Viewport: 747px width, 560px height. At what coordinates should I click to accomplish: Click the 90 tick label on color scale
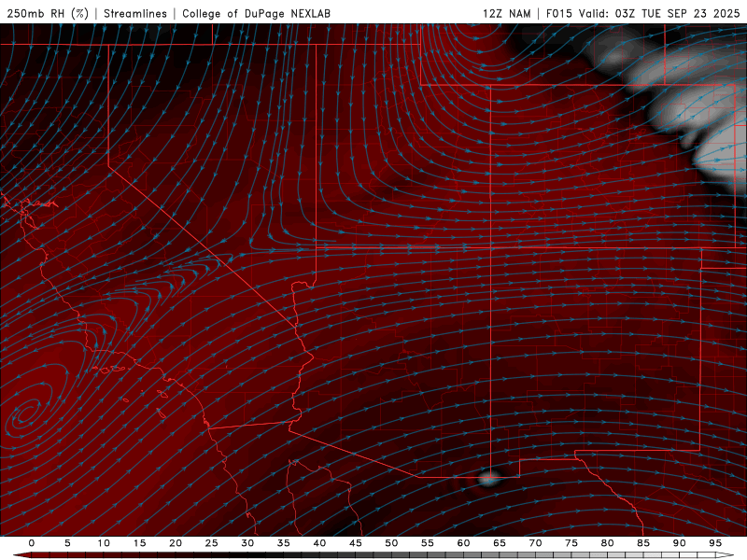[680, 543]
